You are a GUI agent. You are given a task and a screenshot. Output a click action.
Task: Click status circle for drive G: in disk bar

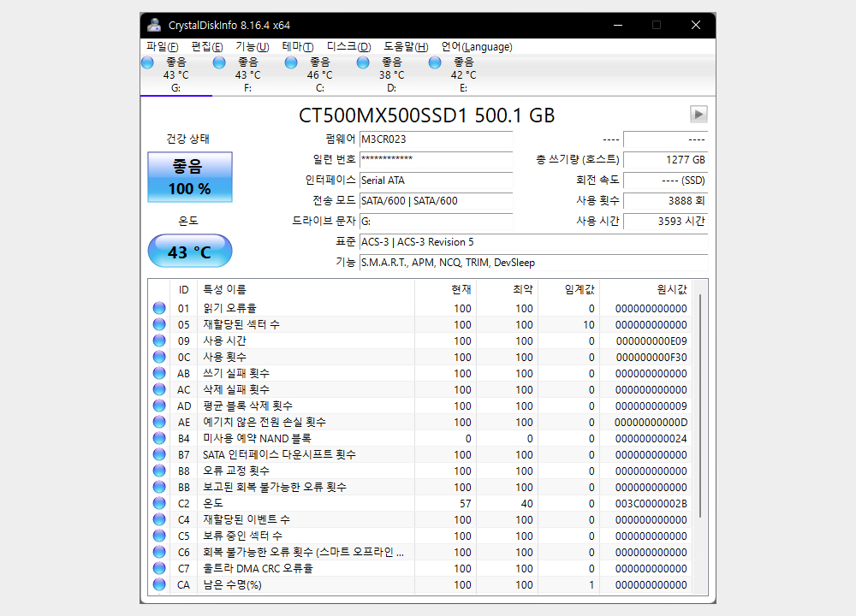[x=147, y=62]
